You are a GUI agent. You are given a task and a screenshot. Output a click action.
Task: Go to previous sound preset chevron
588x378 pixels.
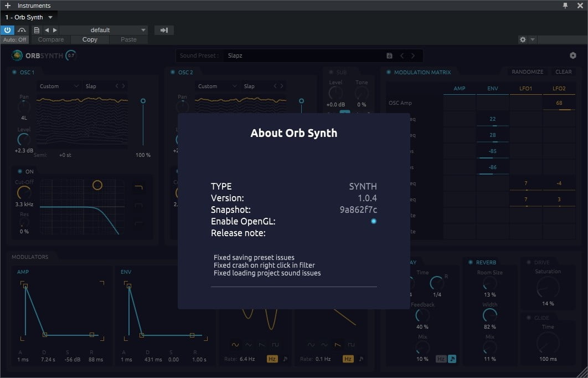(x=402, y=55)
